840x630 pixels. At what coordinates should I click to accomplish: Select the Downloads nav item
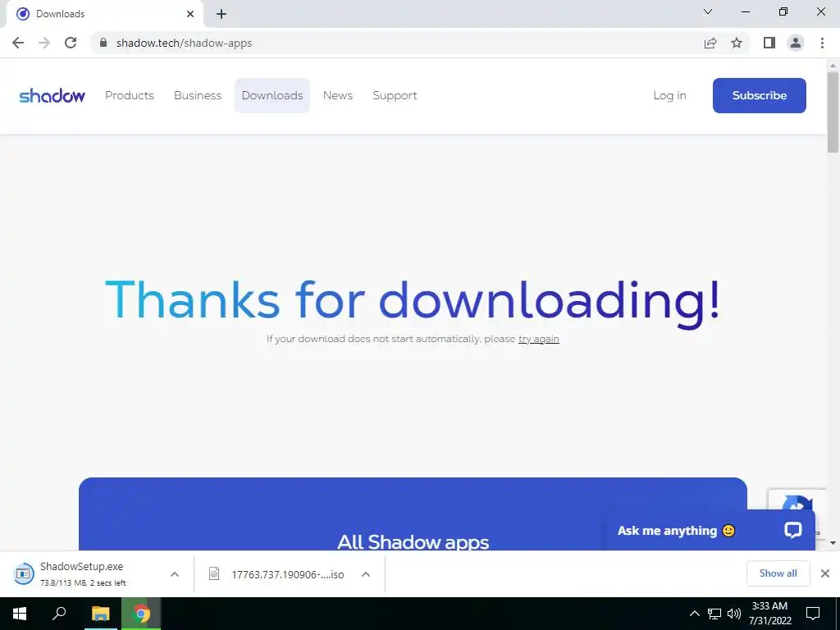tap(272, 95)
